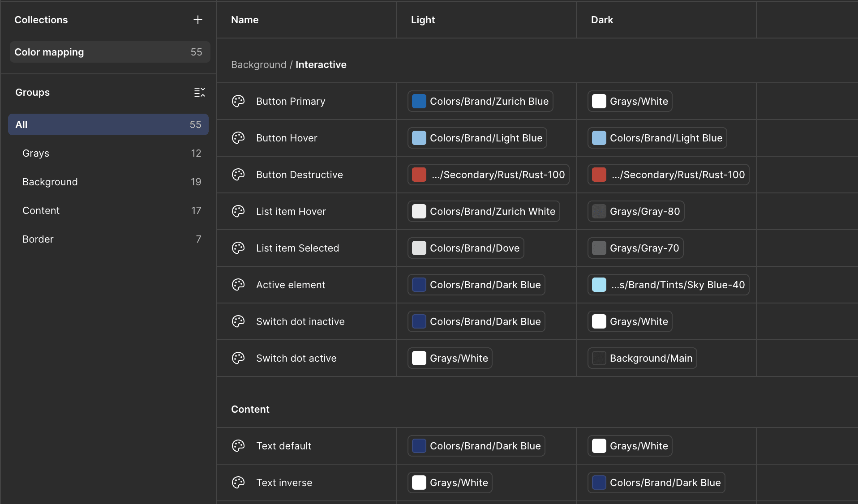Click palette icon for Active element

click(238, 285)
